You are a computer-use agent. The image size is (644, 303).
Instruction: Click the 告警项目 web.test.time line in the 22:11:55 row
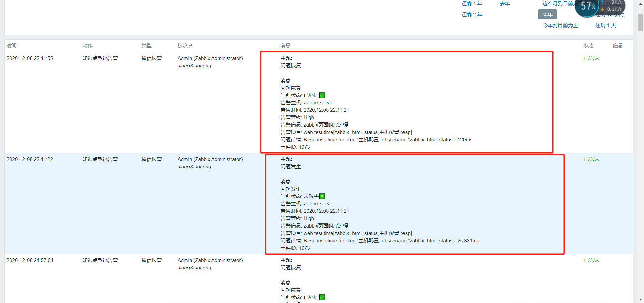[346, 132]
